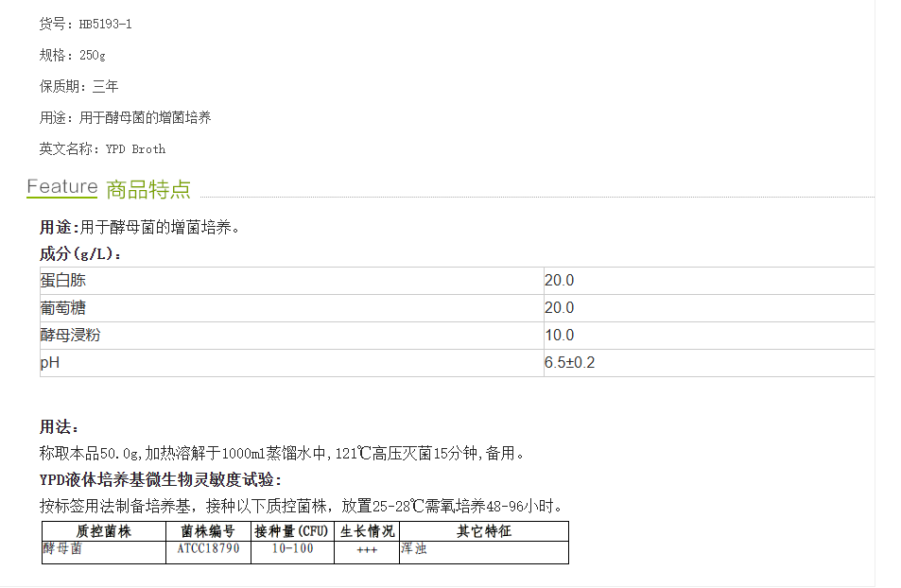
Task: Click the shelf-life line 保质期: 三年
Action: click(78, 87)
